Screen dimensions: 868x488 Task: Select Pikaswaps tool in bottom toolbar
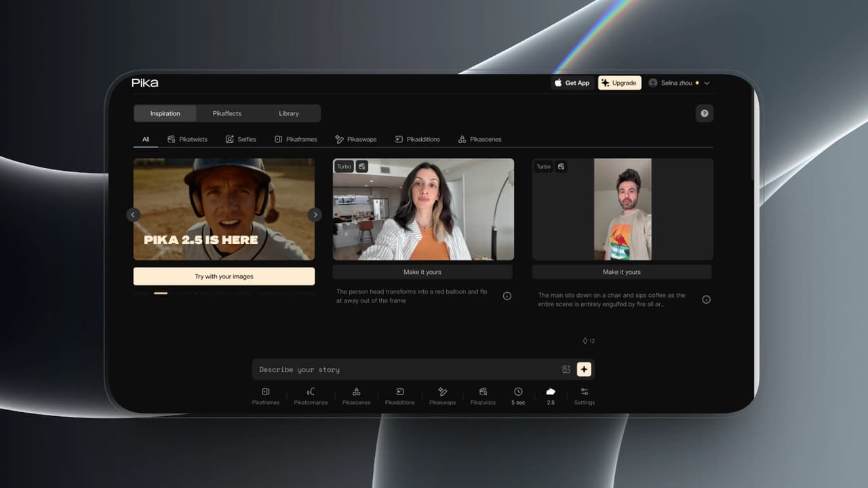point(442,396)
